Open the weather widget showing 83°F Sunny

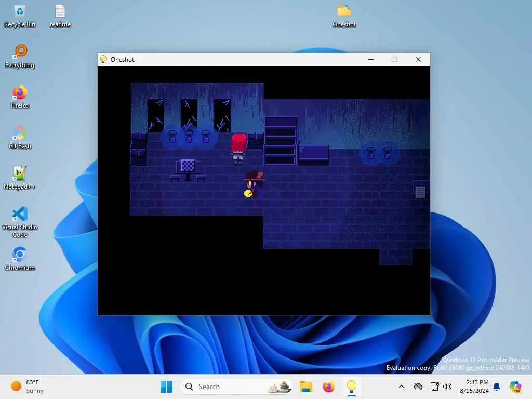pos(27,387)
